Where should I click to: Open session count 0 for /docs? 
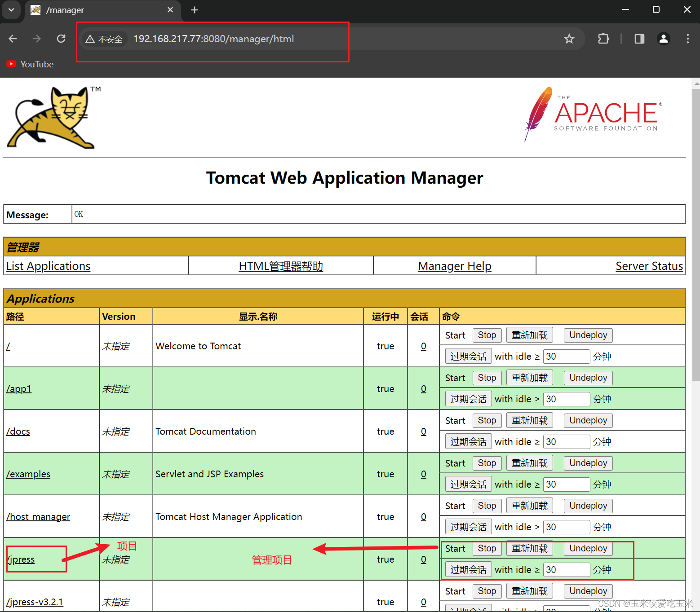point(423,431)
